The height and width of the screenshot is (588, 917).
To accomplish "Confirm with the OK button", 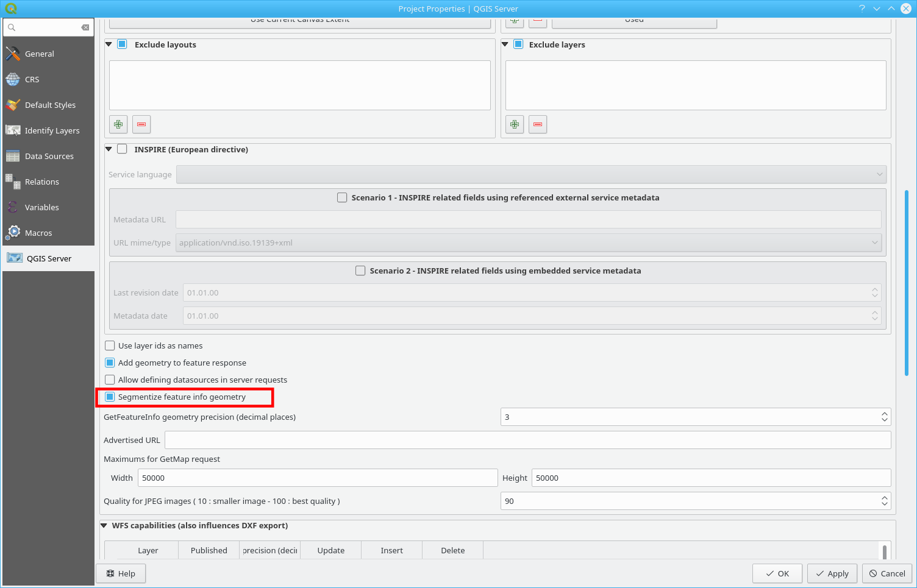I will pos(777,573).
